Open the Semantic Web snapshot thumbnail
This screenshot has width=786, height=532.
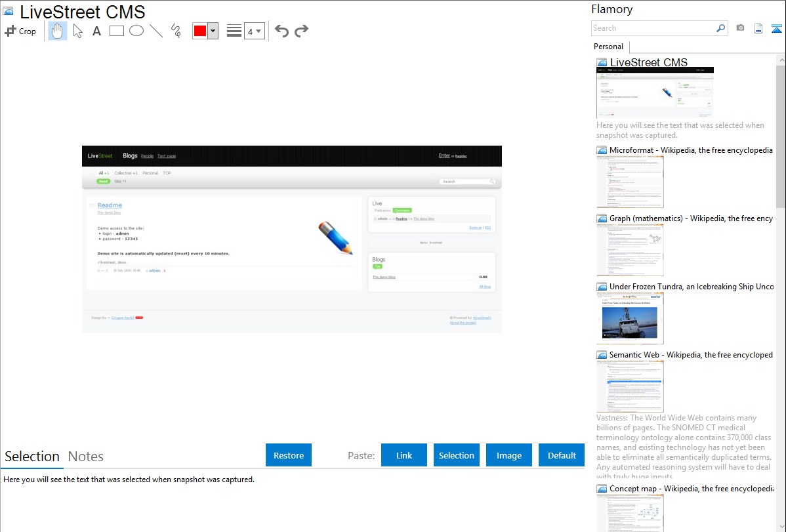630,386
